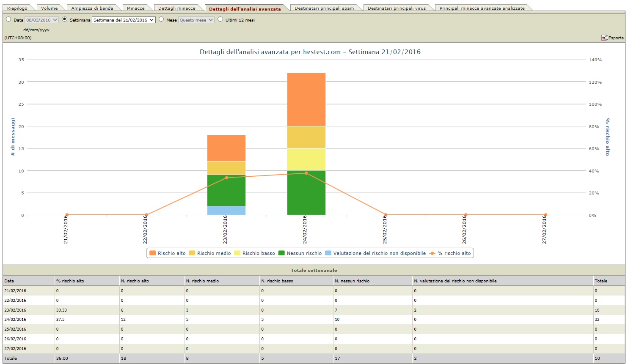Click the Rischio medio legend marker

(x=192, y=253)
